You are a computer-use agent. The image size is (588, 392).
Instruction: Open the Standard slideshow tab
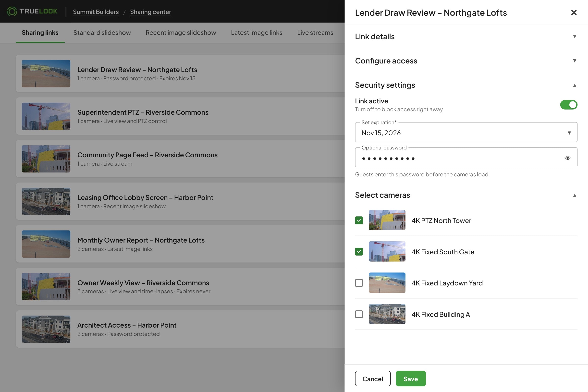[x=102, y=33]
